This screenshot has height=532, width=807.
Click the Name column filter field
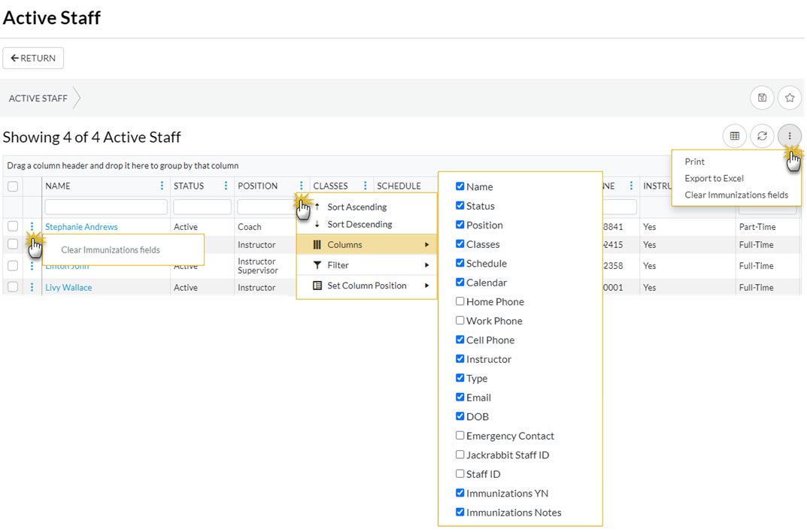(x=106, y=207)
